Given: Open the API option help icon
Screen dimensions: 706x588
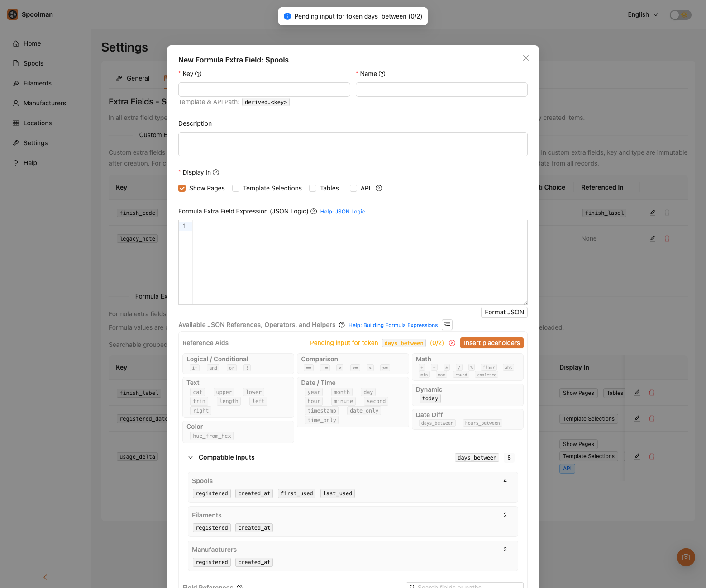Looking at the screenshot, I should coord(379,188).
